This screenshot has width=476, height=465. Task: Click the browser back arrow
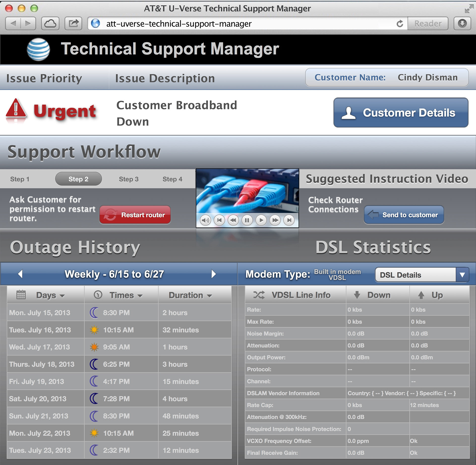[x=13, y=24]
